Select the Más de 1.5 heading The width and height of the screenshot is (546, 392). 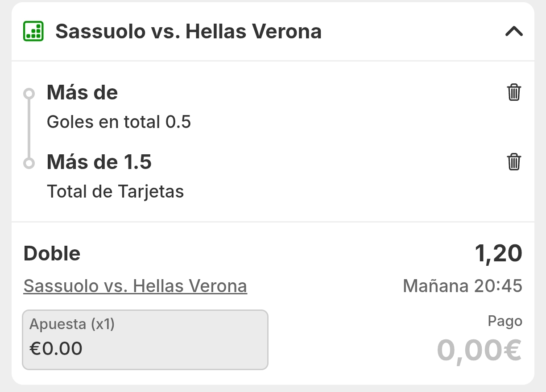point(99,162)
